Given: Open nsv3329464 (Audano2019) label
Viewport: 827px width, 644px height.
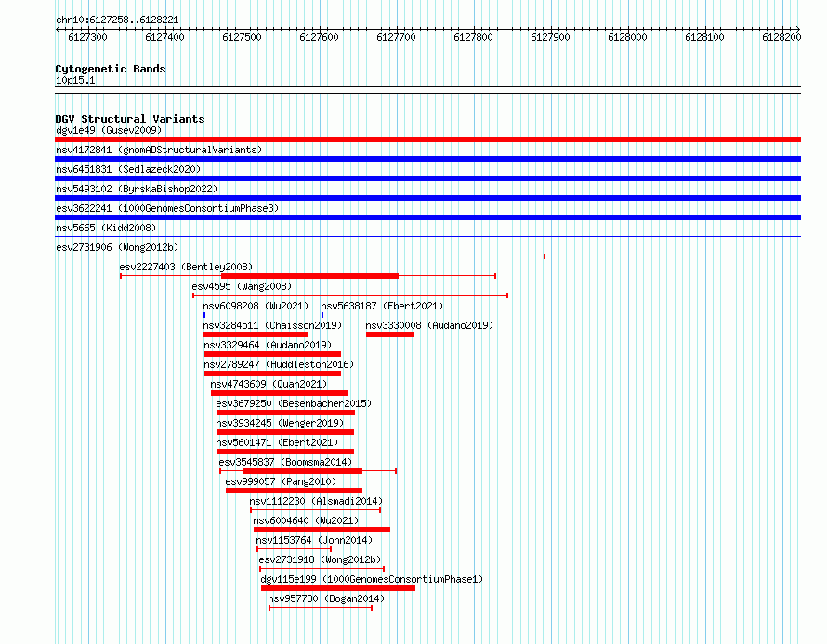Looking at the screenshot, I should click(268, 345).
